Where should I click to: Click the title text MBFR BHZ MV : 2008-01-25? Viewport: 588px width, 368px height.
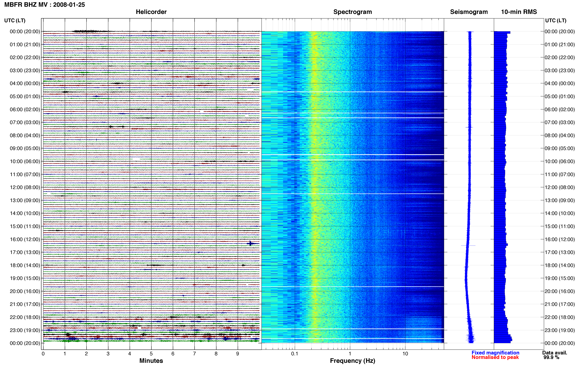pos(45,5)
